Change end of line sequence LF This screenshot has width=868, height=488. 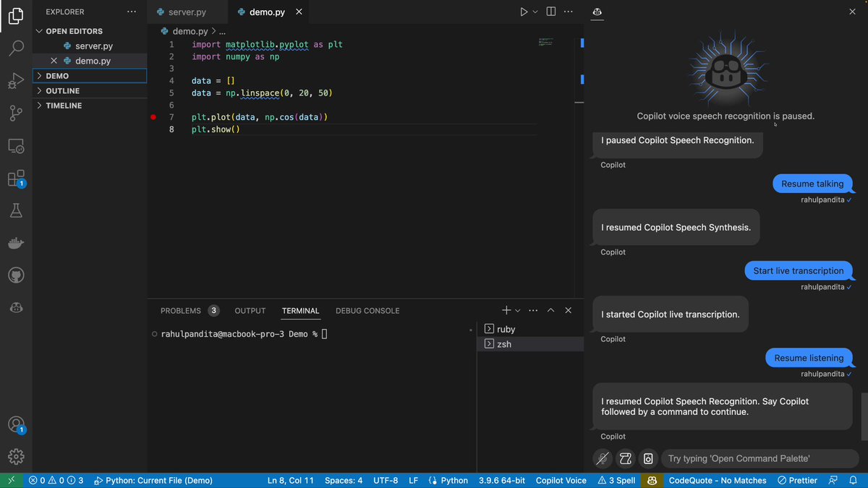[414, 481]
